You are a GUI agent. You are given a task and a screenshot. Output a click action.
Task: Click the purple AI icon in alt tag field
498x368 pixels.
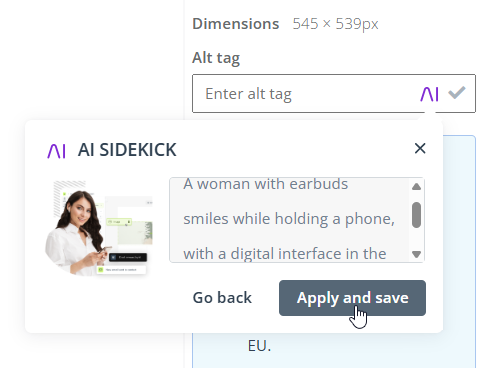click(x=429, y=94)
